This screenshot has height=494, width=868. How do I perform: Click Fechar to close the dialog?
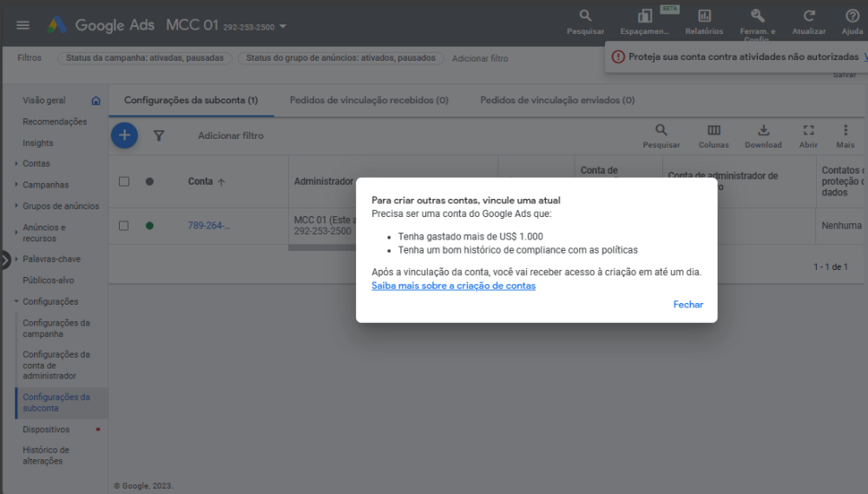click(688, 304)
